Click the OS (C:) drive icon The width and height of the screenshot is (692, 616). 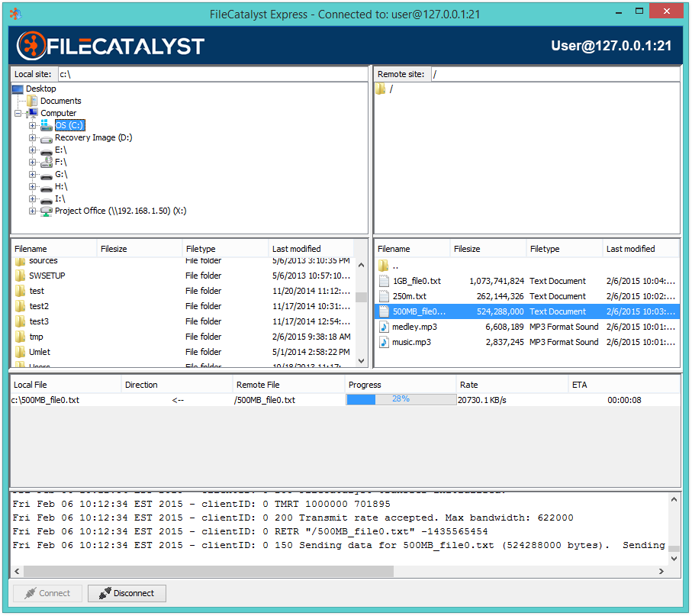[x=47, y=125]
